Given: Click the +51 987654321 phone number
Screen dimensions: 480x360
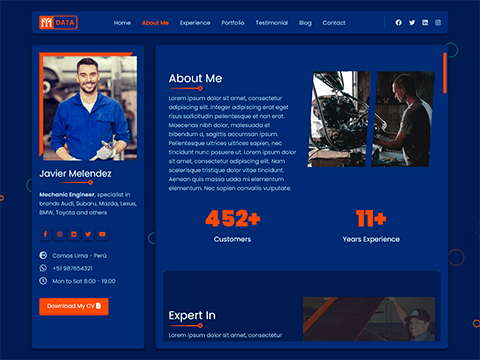Looking at the screenshot, I should click(72, 268).
